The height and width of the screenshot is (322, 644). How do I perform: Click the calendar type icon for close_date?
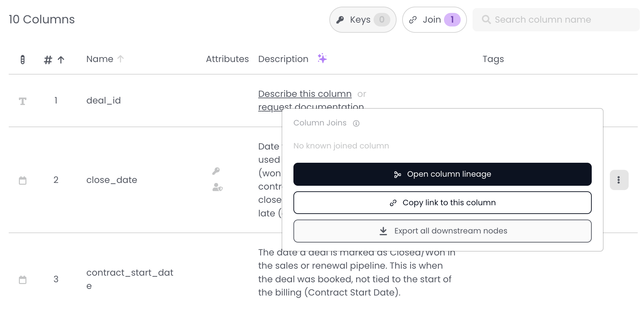click(23, 181)
